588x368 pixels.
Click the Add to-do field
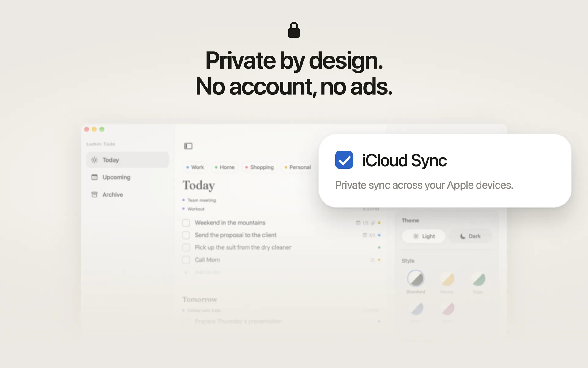point(207,272)
